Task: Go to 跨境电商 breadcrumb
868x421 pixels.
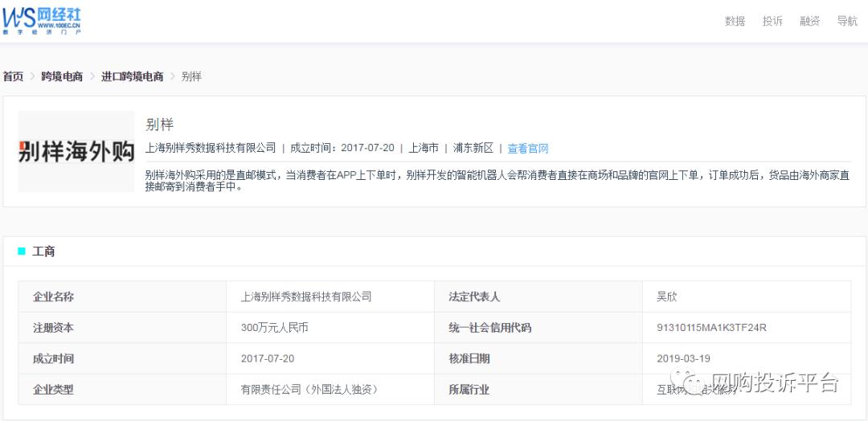Action: click(62, 77)
